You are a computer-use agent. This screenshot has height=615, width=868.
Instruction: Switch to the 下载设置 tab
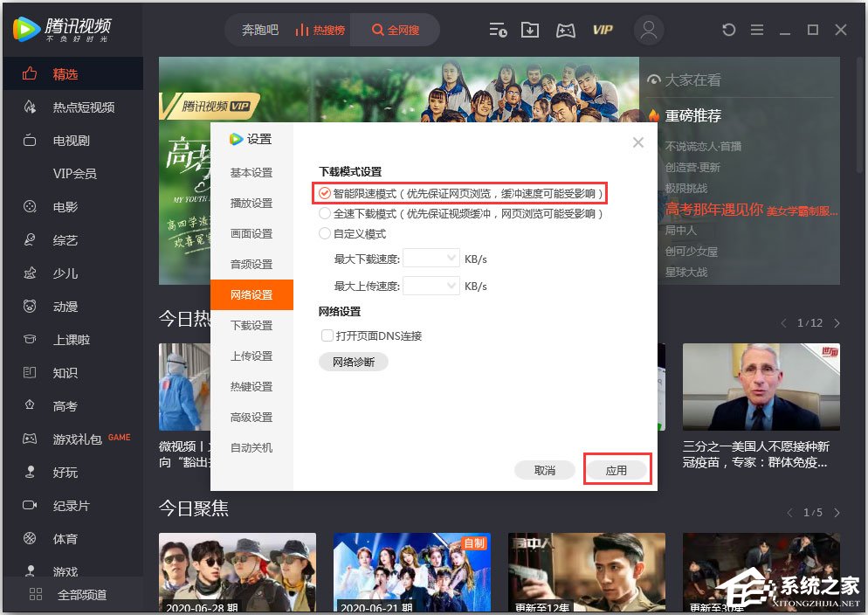point(251,325)
